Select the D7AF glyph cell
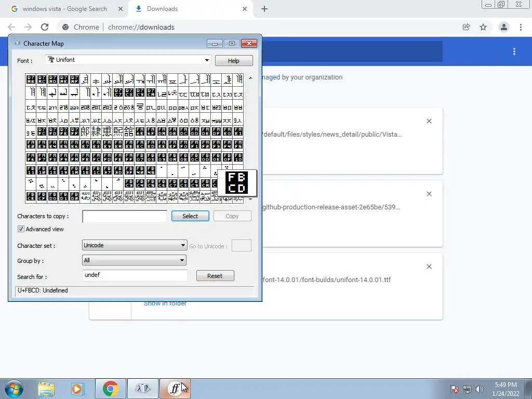The width and height of the screenshot is (532, 399). [x=74, y=79]
